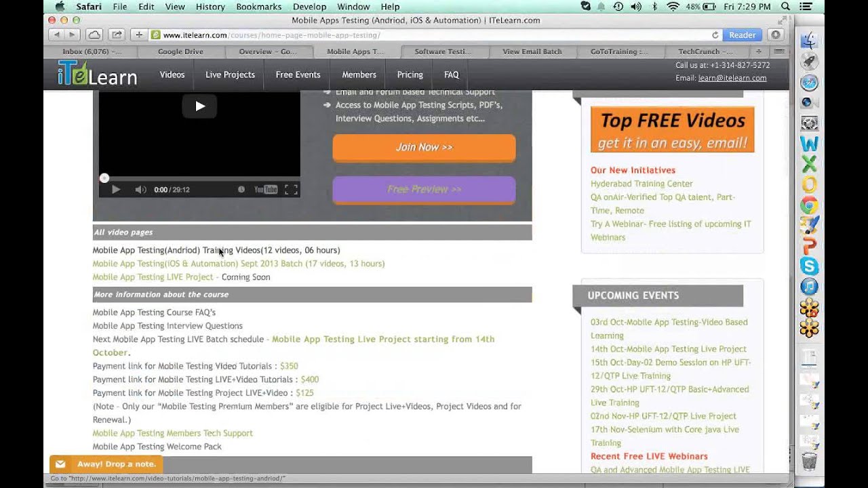This screenshot has height=488, width=868.
Task: Open Notification Center list icon
Action: click(805, 7)
